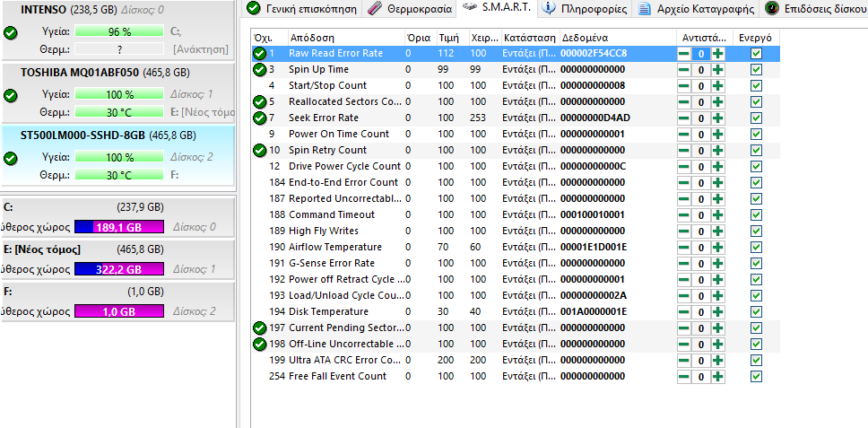Image resolution: width=868 pixels, height=428 pixels.
Task: Click the green plus icon for Seek Error Rate
Action: pyautogui.click(x=717, y=118)
